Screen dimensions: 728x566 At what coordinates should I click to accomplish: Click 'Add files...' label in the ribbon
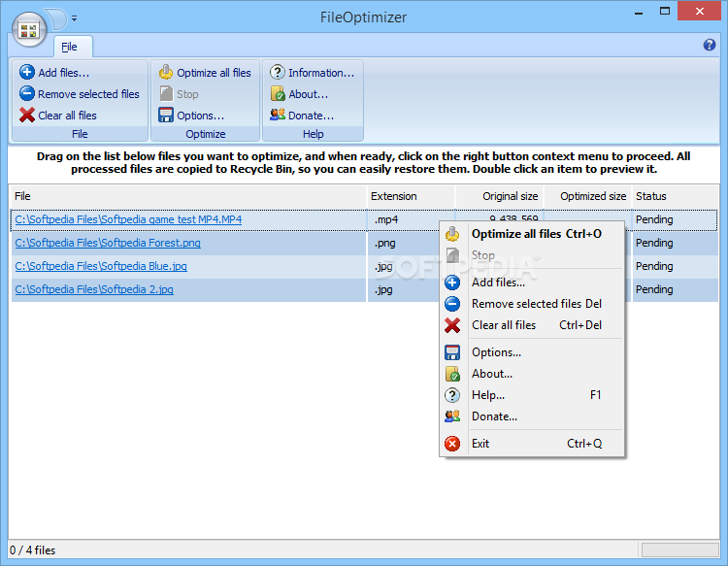click(x=64, y=73)
